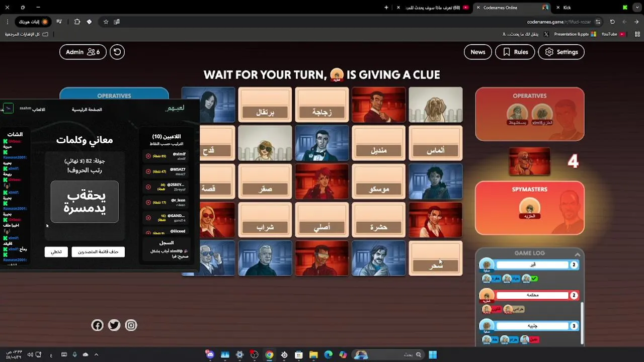Switch to the Kick browser tab
The width and height of the screenshot is (644, 362).
tap(591, 8)
